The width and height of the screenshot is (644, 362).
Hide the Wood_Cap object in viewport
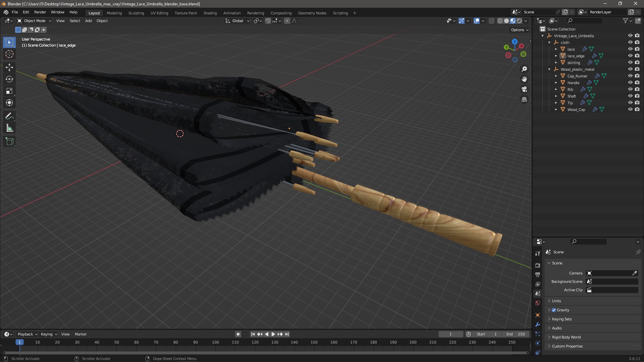(x=630, y=109)
